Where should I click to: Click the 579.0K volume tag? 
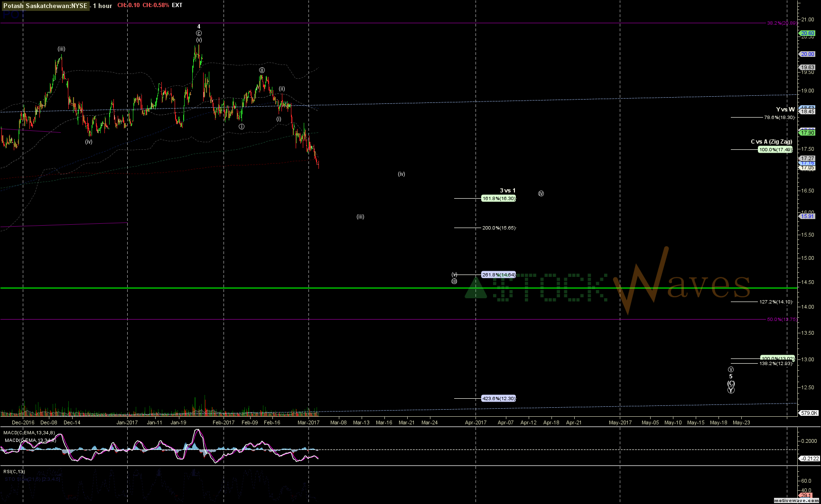coord(809,413)
